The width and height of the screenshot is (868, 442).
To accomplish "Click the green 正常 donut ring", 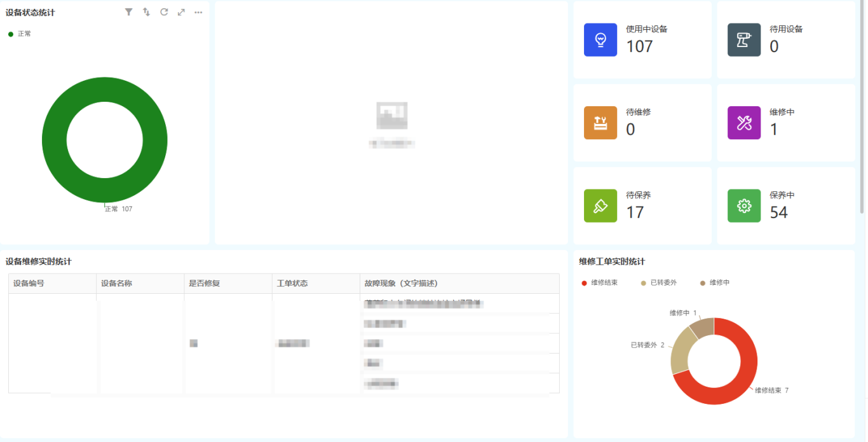I will click(54, 141).
